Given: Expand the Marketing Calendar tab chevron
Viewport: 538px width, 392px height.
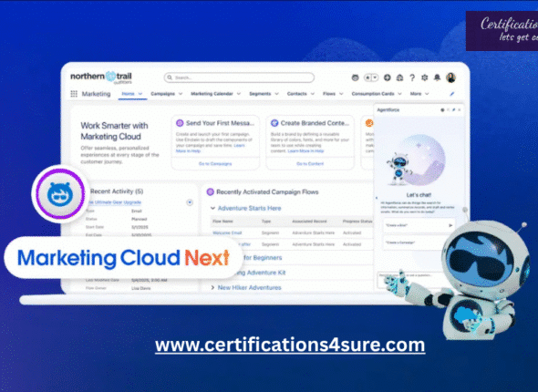Looking at the screenshot, I should pos(239,94).
